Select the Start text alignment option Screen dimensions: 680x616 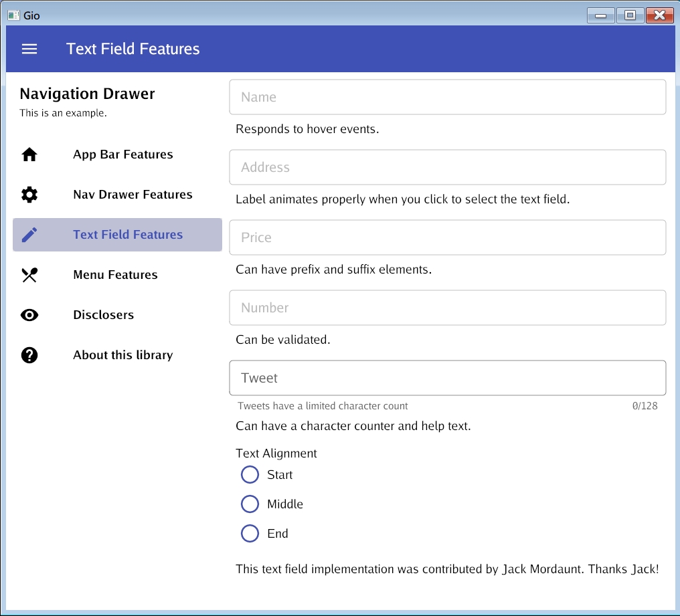click(x=250, y=475)
